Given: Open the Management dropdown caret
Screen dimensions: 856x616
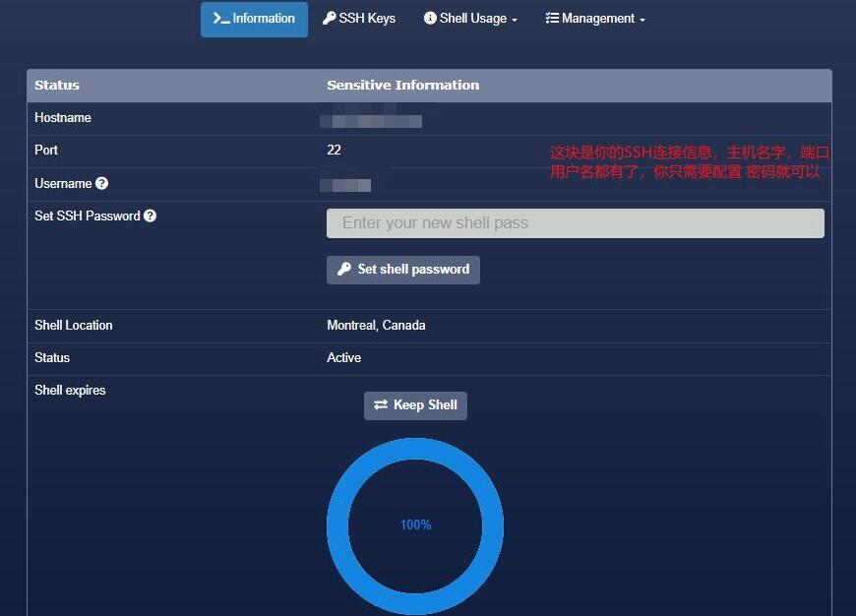Looking at the screenshot, I should [642, 21].
